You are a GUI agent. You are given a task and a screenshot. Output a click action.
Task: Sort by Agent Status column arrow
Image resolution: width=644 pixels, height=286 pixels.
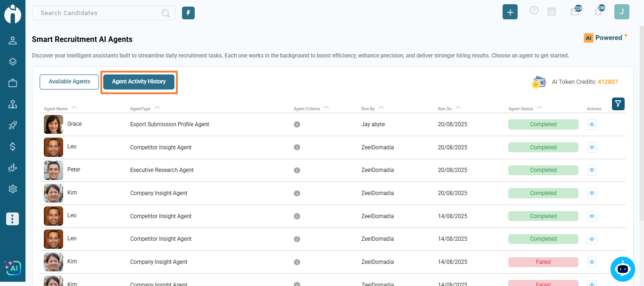click(539, 108)
